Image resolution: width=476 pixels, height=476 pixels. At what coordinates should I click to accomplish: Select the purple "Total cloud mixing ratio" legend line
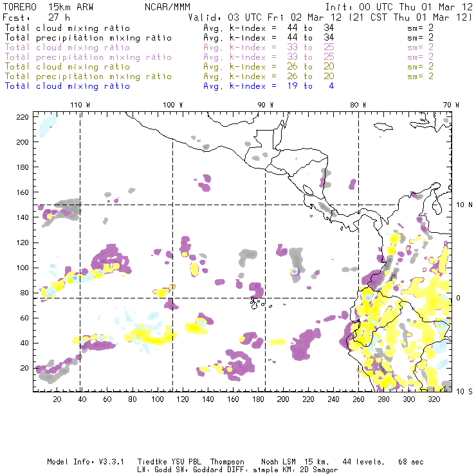[68, 48]
